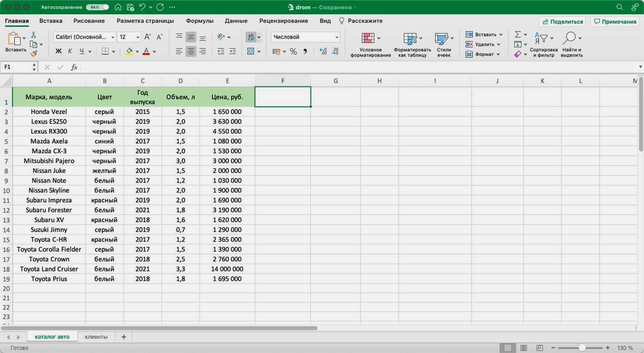644x353 pixels.
Task: Toggle the Автосохранение switch
Action: (97, 7)
